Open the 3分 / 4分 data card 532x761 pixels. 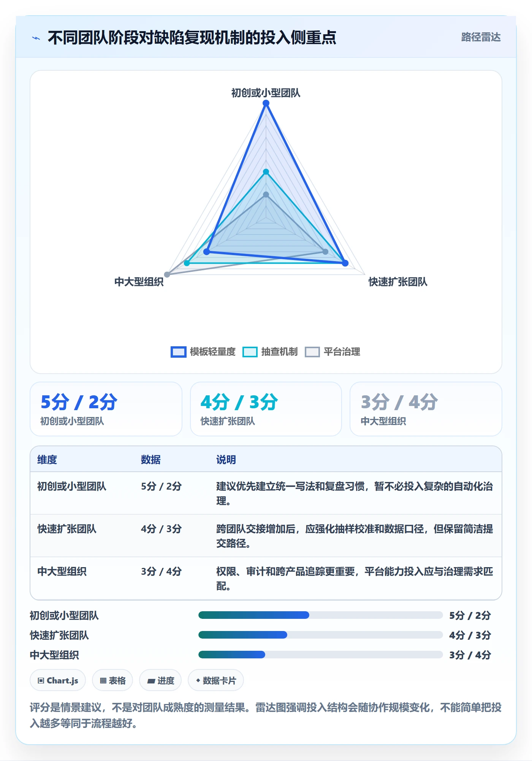tap(426, 409)
